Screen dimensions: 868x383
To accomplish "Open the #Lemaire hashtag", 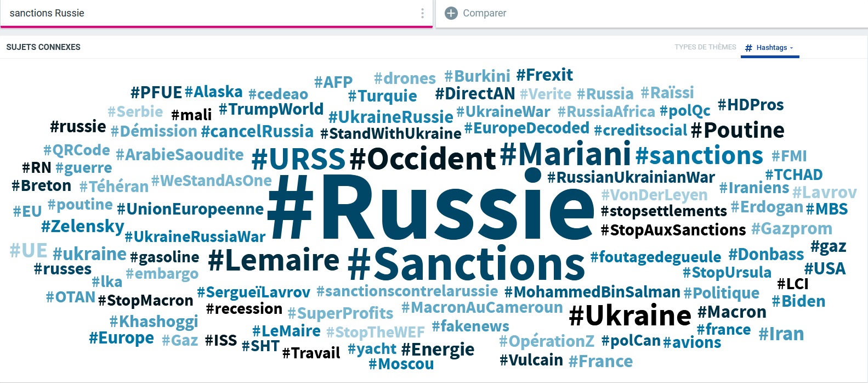I will tap(274, 260).
